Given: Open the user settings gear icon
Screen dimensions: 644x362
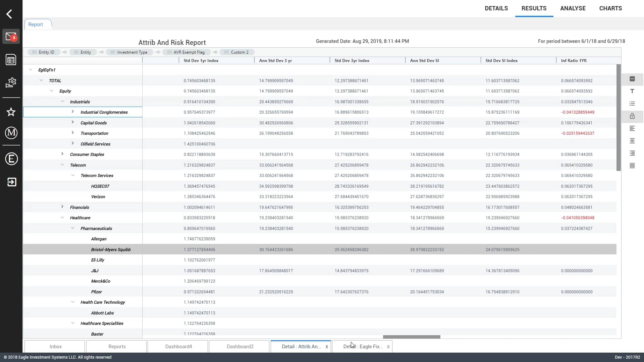Looking at the screenshot, I should (11, 82).
